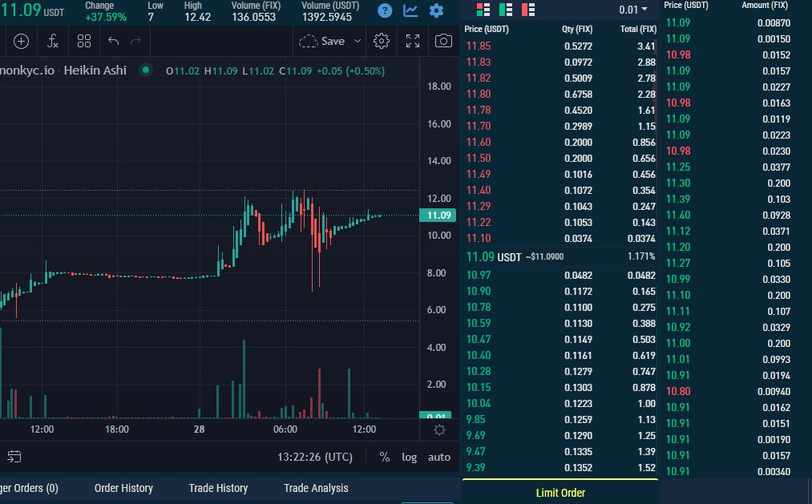Show asks-only order book view
The height and width of the screenshot is (504, 812).
(x=528, y=10)
